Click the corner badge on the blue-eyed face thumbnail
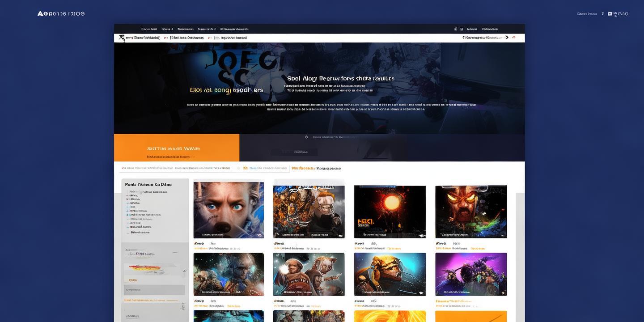The height and width of the screenshot is (322, 644). [x=259, y=234]
